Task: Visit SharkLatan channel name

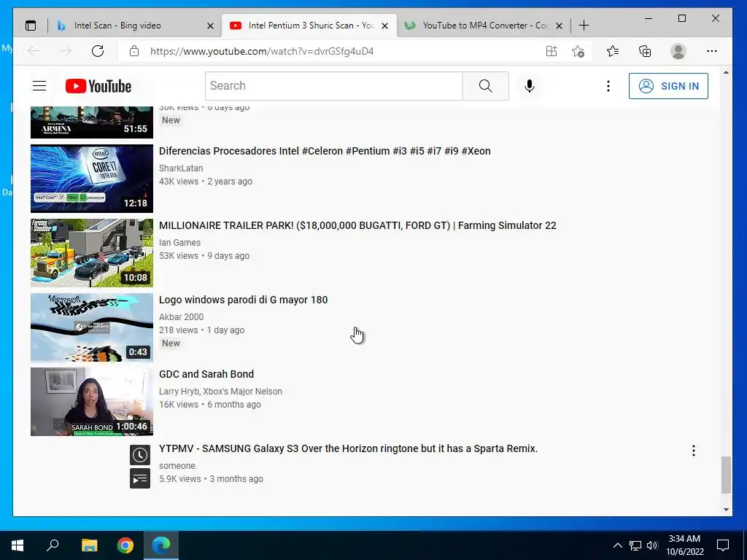Action: (x=181, y=168)
